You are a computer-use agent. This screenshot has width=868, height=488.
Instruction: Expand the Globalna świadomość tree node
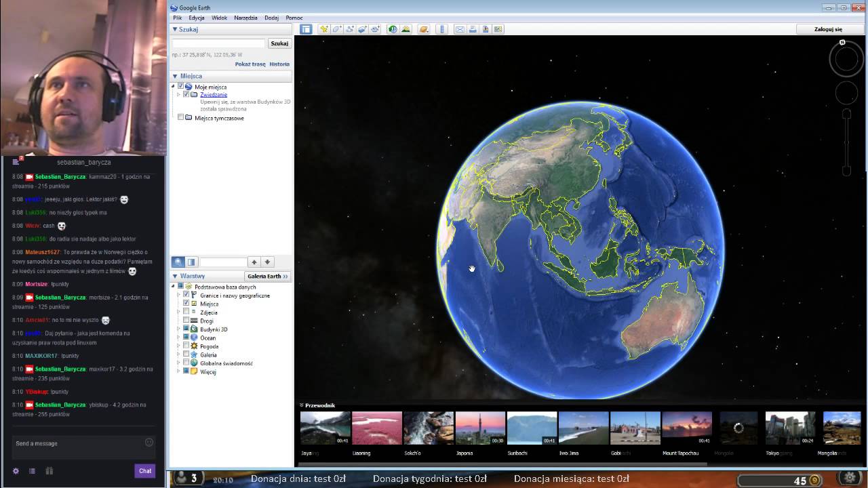178,363
